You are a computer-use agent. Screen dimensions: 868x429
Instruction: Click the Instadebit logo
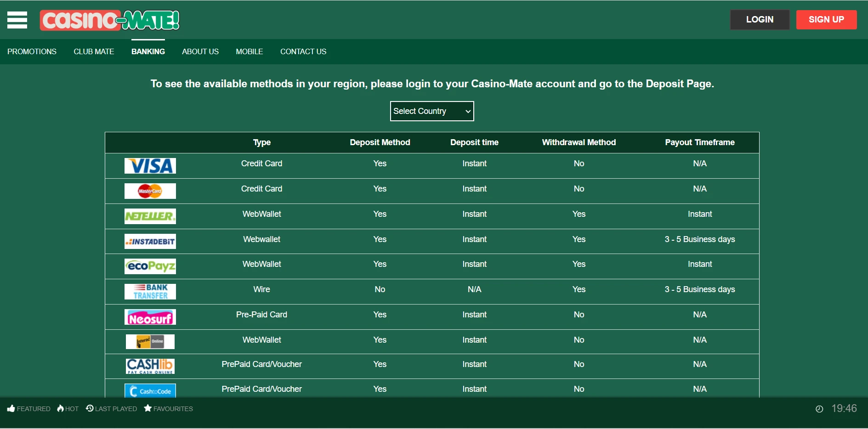pos(150,242)
